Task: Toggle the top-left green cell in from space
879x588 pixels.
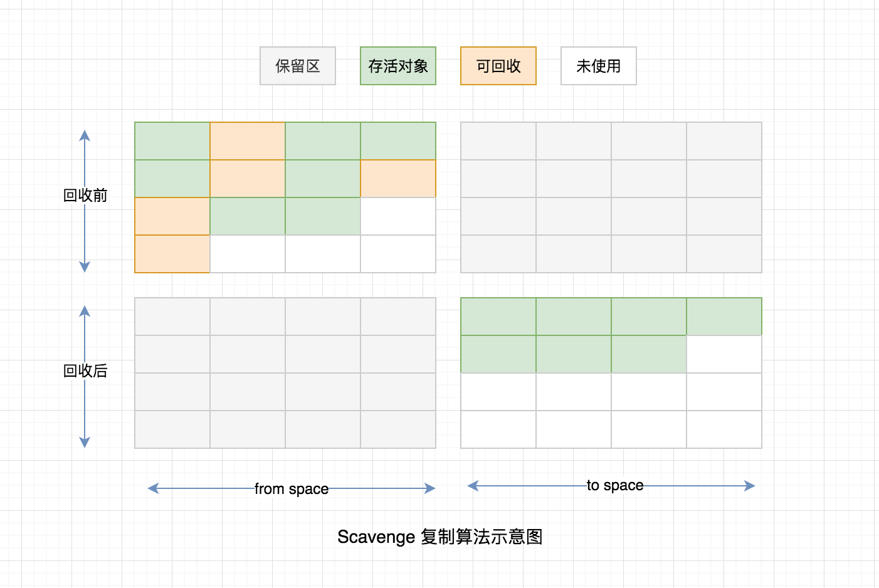Action: (x=172, y=141)
